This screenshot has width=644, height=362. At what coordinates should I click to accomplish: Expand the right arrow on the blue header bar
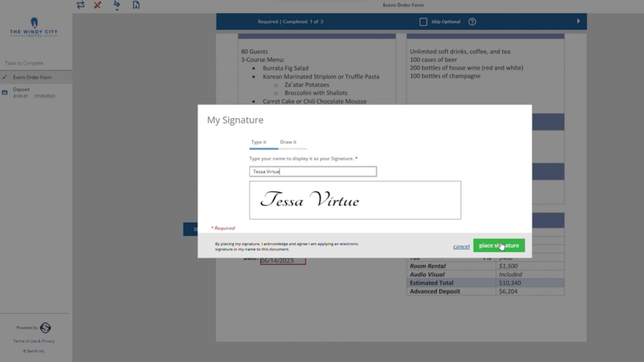coord(579,21)
